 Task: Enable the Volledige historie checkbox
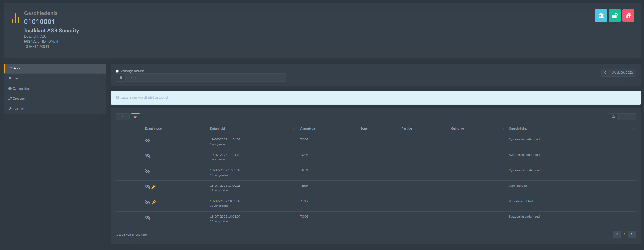point(117,71)
